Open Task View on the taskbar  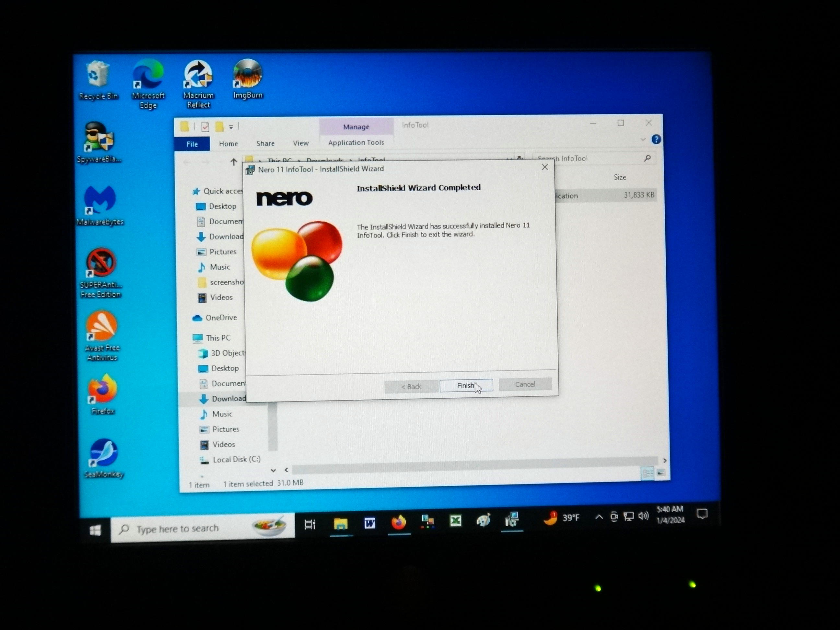click(310, 525)
